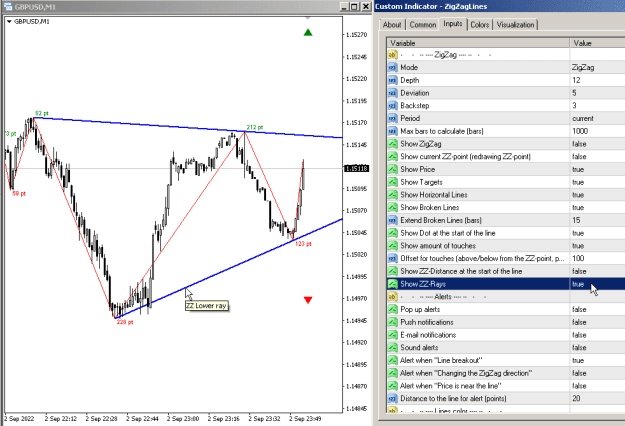Maximize the GBPUSD chart window
The height and width of the screenshot is (426, 625).
click(354, 7)
